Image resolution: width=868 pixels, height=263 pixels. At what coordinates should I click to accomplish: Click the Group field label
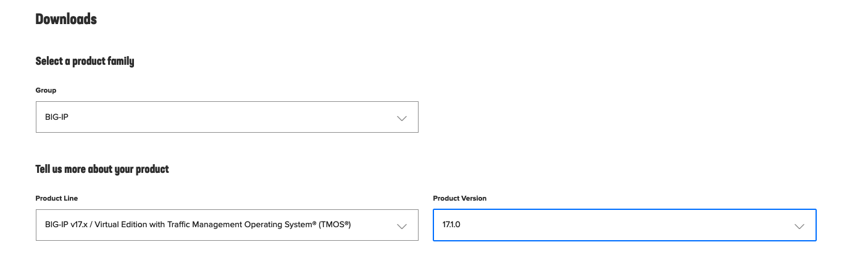46,90
